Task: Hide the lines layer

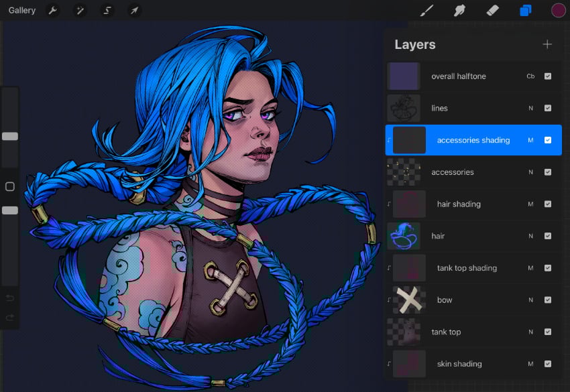Action: [x=548, y=109]
